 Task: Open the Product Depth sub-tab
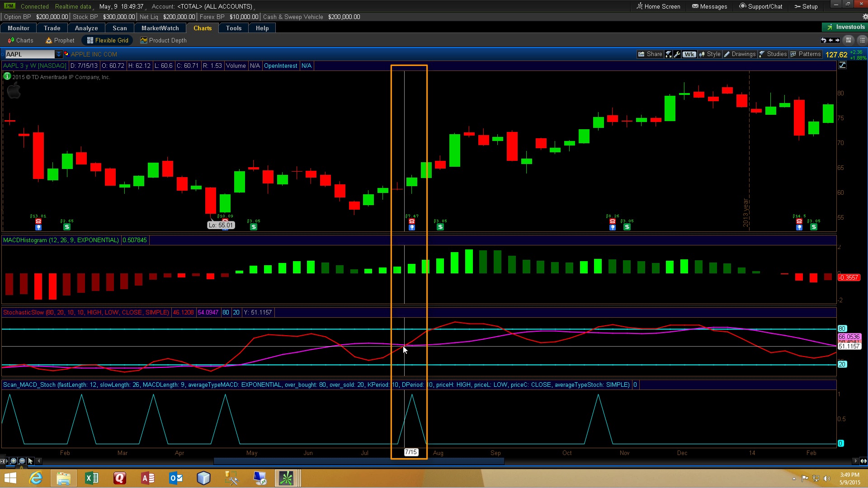pyautogui.click(x=163, y=40)
